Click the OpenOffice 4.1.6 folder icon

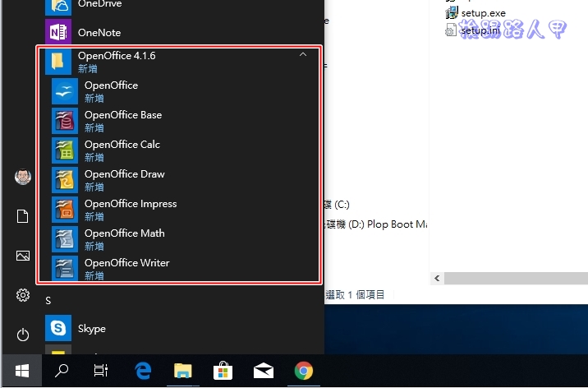(58, 62)
